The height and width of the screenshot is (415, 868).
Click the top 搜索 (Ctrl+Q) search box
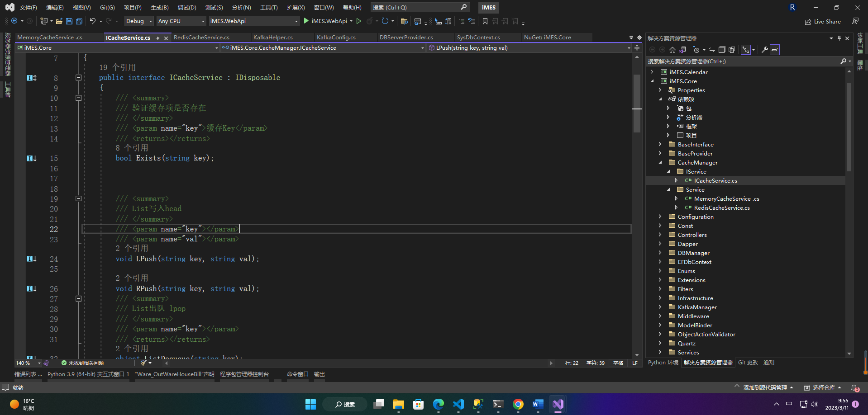[420, 7]
